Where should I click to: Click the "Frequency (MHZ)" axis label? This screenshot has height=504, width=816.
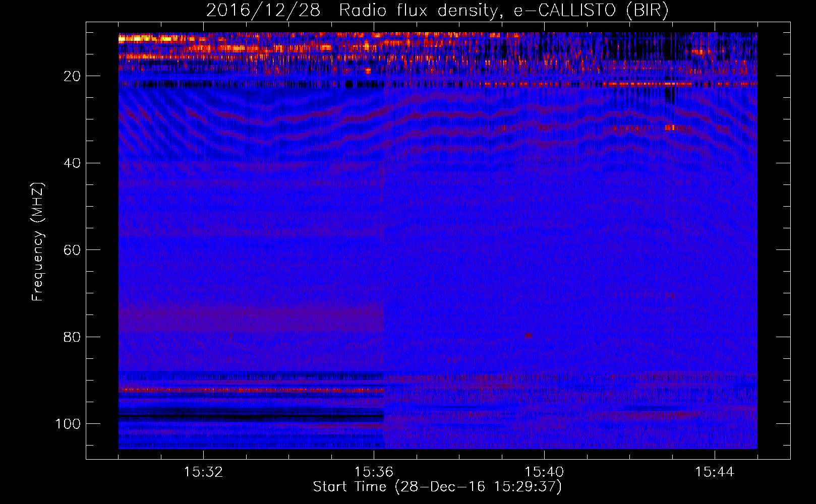point(38,242)
